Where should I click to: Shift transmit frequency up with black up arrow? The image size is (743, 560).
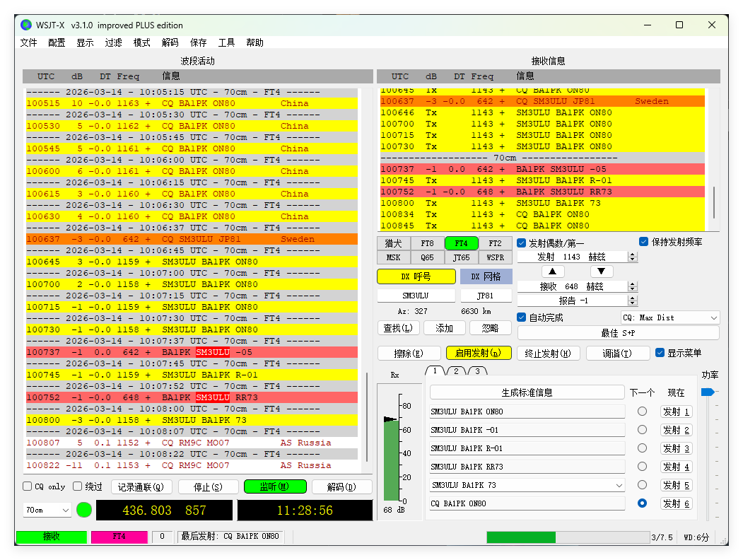pyautogui.click(x=553, y=272)
